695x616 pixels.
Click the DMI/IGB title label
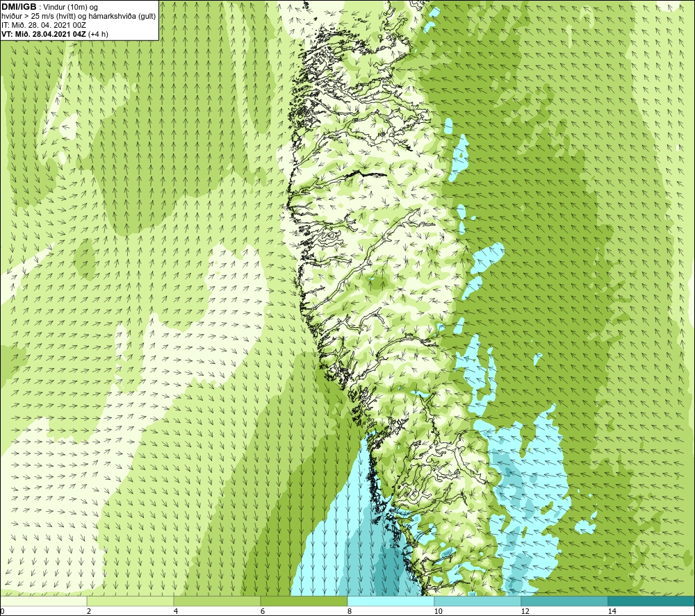[x=19, y=7]
